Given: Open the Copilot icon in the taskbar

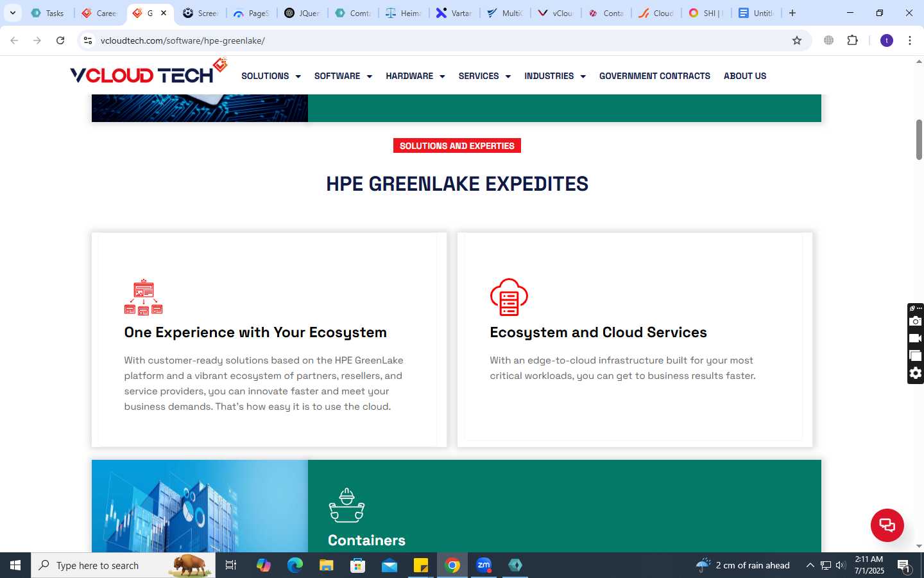Looking at the screenshot, I should [264, 565].
